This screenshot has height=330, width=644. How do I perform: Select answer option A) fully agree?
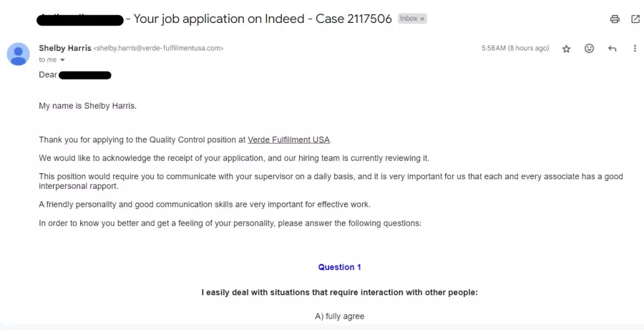pyautogui.click(x=340, y=316)
